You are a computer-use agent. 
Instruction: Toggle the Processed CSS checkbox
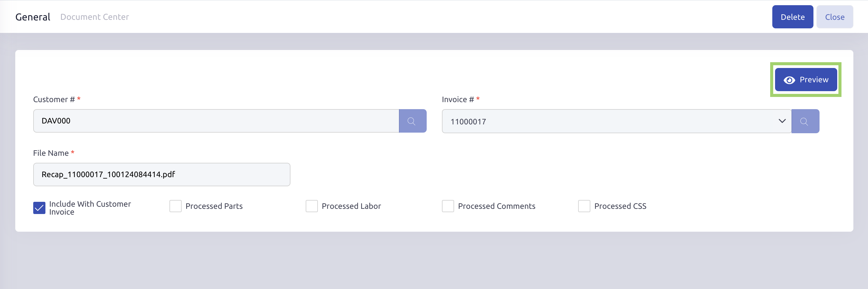tap(584, 206)
